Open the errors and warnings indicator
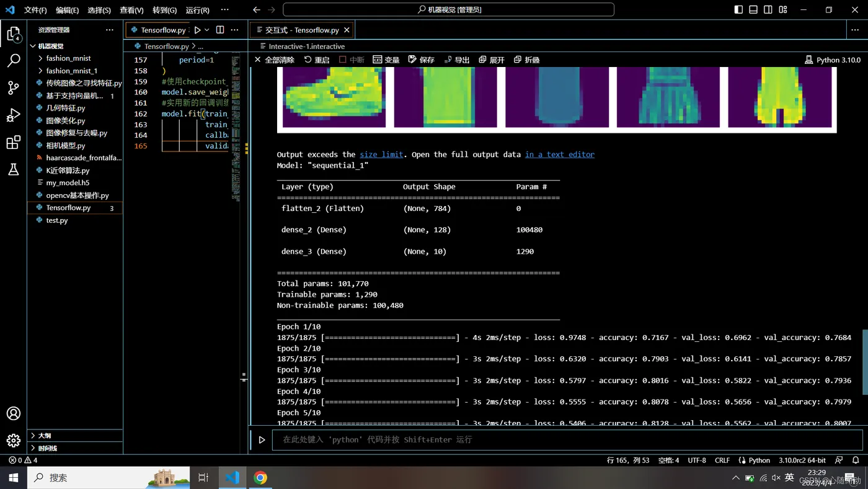The width and height of the screenshot is (868, 489). pyautogui.click(x=23, y=460)
